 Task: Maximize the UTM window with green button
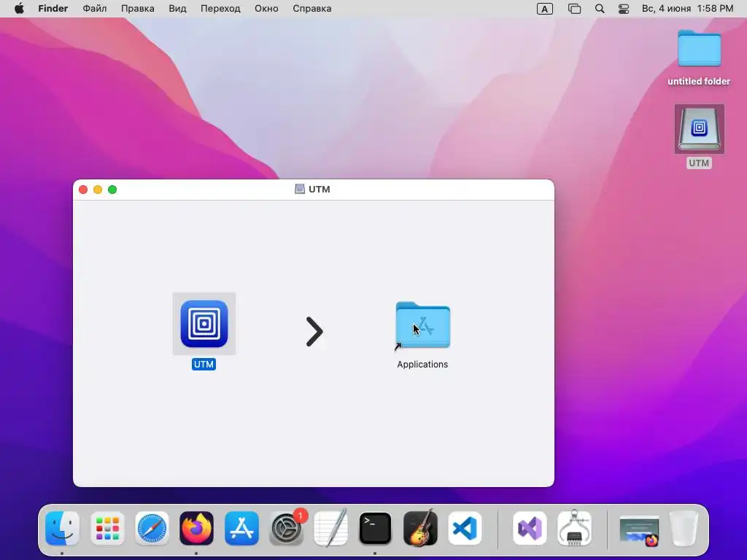(112, 190)
